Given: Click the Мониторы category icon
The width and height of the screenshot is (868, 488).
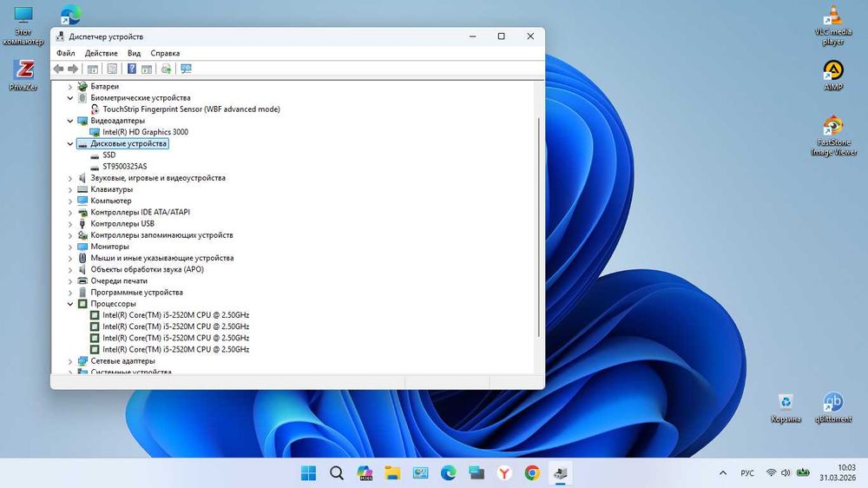Looking at the screenshot, I should (82, 247).
